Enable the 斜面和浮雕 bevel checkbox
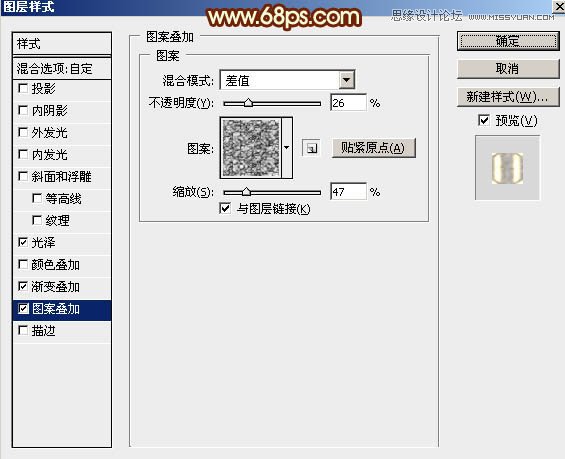The image size is (565, 459). 23,176
